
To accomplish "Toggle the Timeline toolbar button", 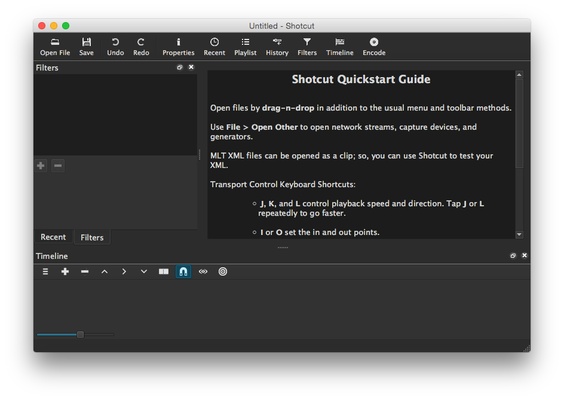I will tap(340, 47).
